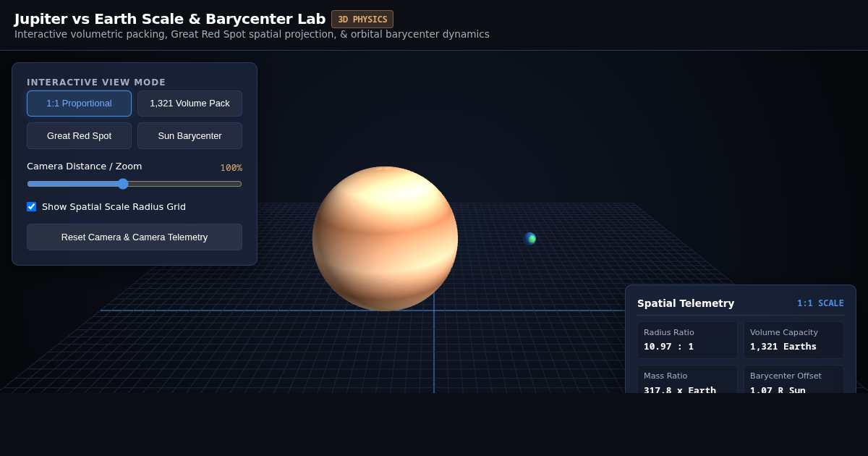The image size is (868, 456).
Task: Click the Spatial Telemetry panel heading
Action: coord(686,303)
